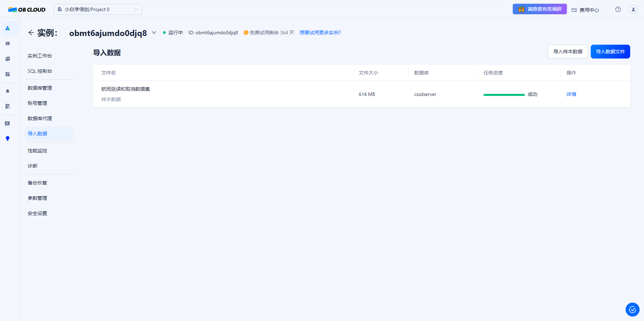Click the 运行中 running status indicator
The width and height of the screenshot is (644, 321).
pyautogui.click(x=173, y=33)
